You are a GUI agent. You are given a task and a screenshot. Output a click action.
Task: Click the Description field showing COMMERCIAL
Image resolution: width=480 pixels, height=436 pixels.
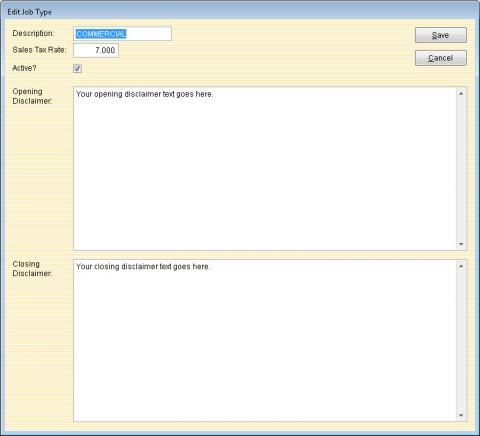click(x=122, y=34)
